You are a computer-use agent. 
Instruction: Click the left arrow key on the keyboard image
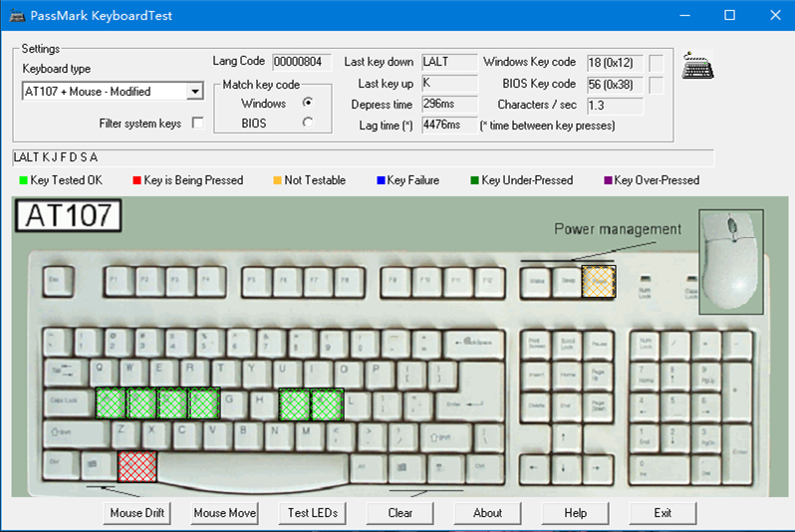[x=534, y=467]
